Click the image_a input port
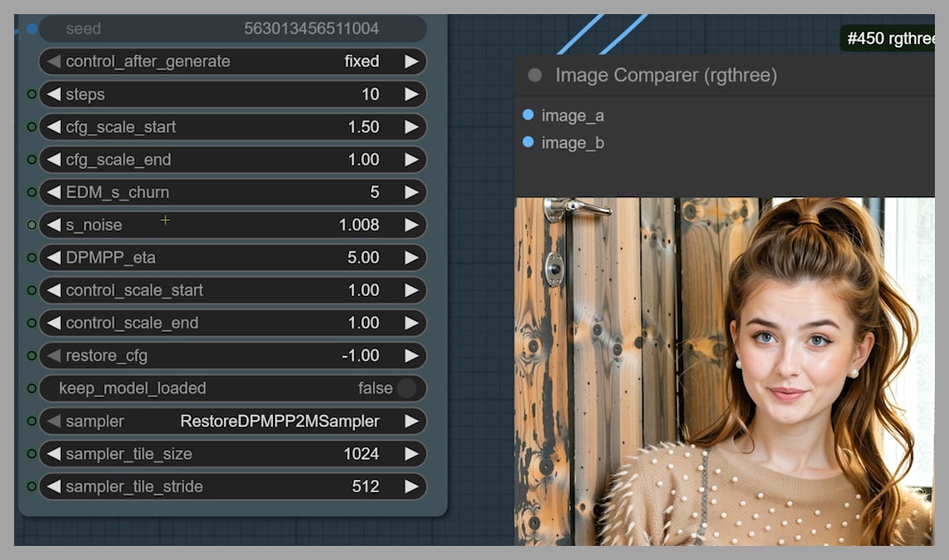The height and width of the screenshot is (560, 949). click(528, 114)
